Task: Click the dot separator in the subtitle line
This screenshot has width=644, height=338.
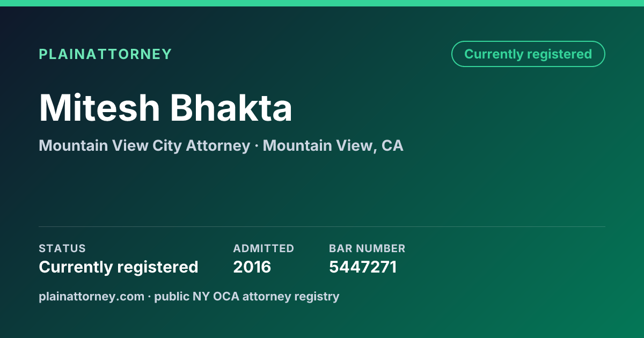Action: (257, 146)
